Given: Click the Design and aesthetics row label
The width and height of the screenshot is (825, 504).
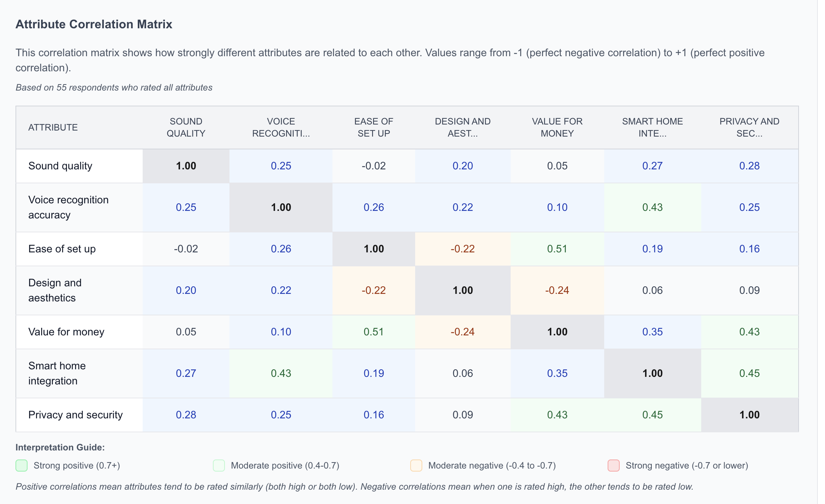Looking at the screenshot, I should (55, 290).
